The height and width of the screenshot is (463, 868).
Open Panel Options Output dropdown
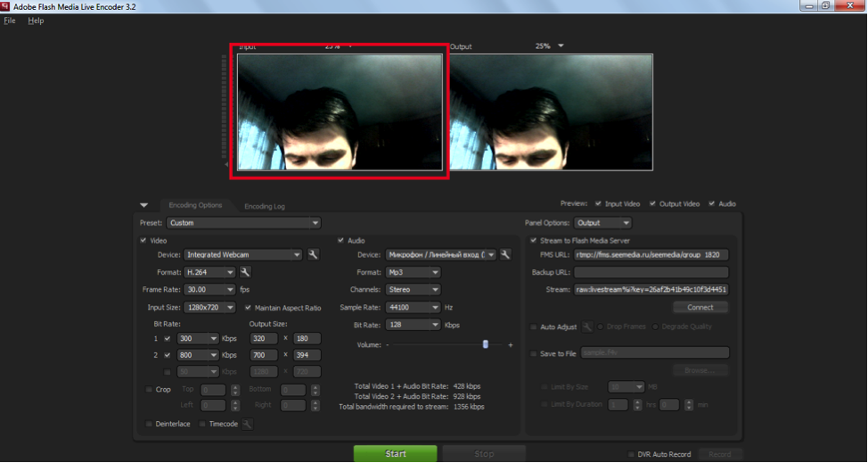pos(602,223)
